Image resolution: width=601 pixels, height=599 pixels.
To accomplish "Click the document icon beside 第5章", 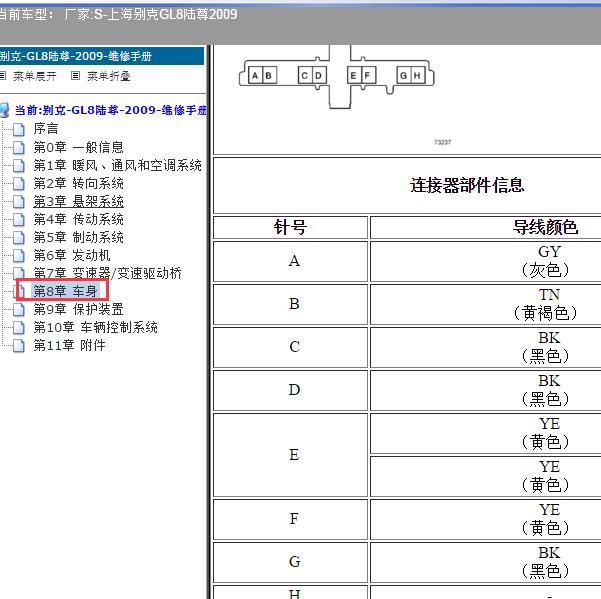I will 18,238.
